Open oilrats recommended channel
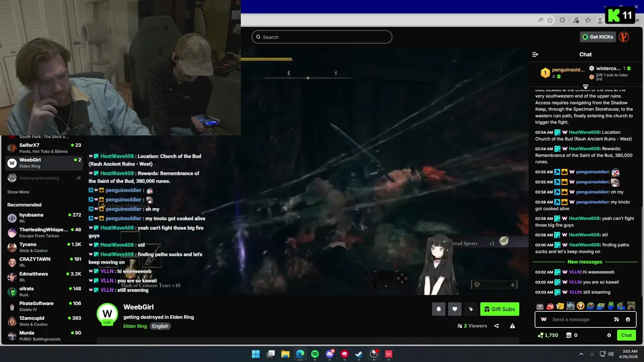This screenshot has height=362, width=644. (44, 292)
